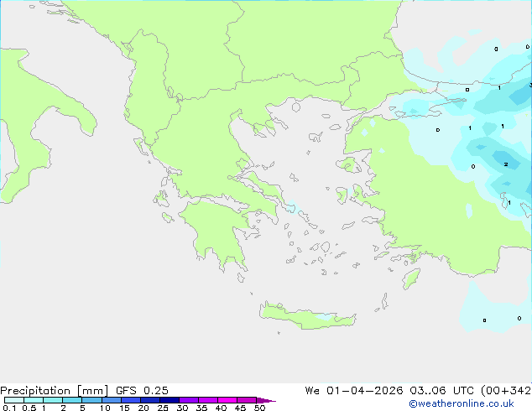532x411 pixels.
Task: Click the 'Precipitation [mm]' title text
Action: pos(54,391)
